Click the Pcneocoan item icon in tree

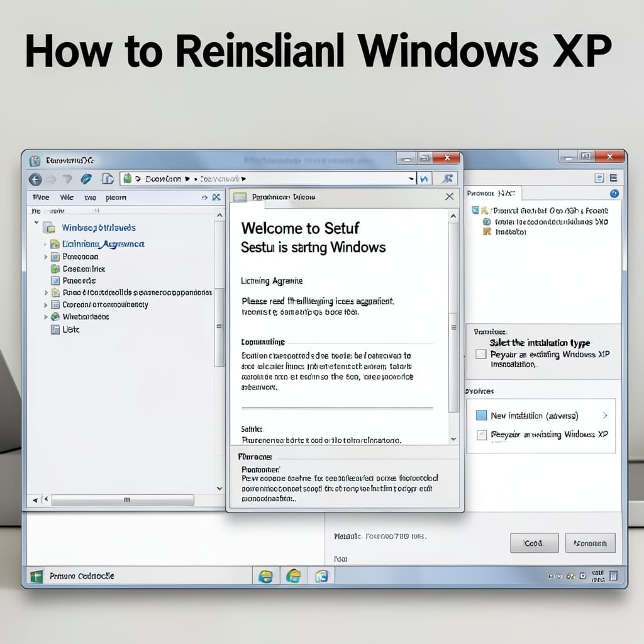tap(55, 257)
